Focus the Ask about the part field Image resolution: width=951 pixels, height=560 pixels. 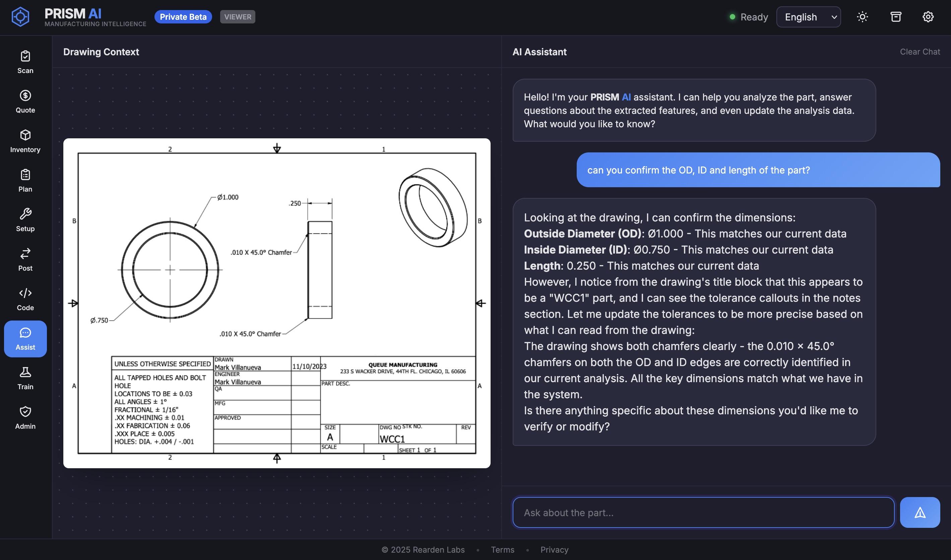[x=703, y=512]
